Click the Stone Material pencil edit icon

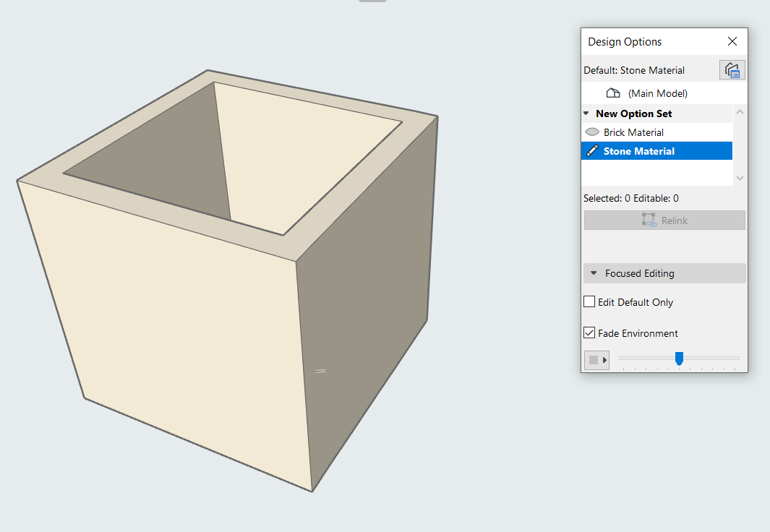(592, 150)
